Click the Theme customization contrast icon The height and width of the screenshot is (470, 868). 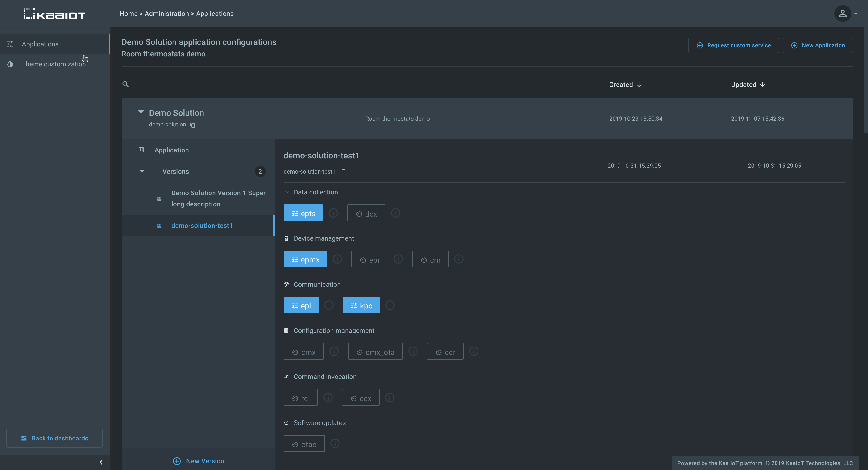coord(10,64)
